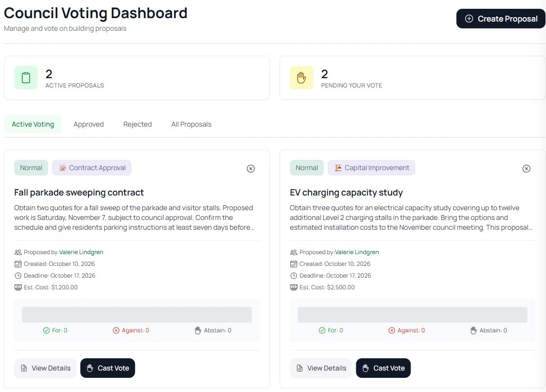Click the vote progress bar on Fall parkade card
The width and height of the screenshot is (546, 392).
[137, 315]
